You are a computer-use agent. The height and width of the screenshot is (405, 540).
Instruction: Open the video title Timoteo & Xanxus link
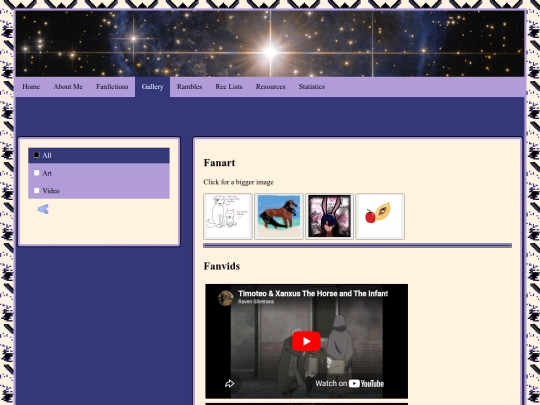pyautogui.click(x=313, y=293)
